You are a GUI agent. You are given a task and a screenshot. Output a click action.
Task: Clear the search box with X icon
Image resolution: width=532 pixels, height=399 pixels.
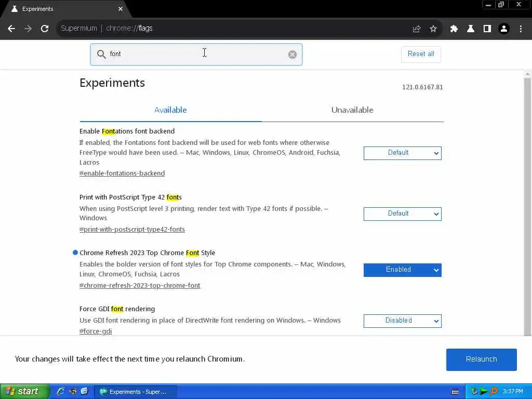pos(292,54)
